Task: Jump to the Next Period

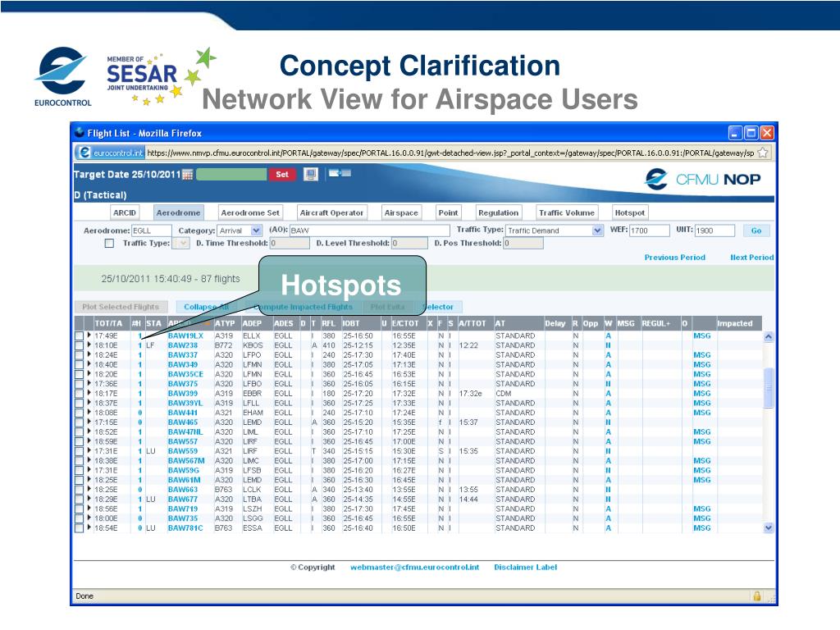Action: click(x=751, y=258)
